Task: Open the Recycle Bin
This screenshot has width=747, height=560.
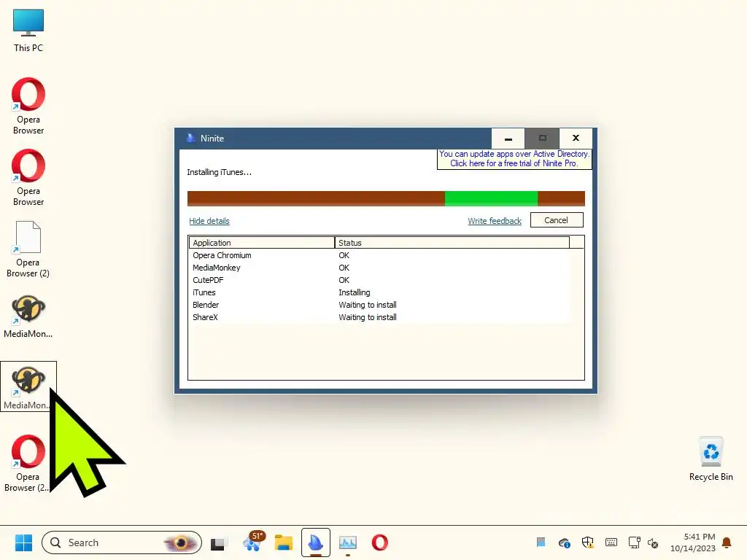Action: (x=711, y=458)
